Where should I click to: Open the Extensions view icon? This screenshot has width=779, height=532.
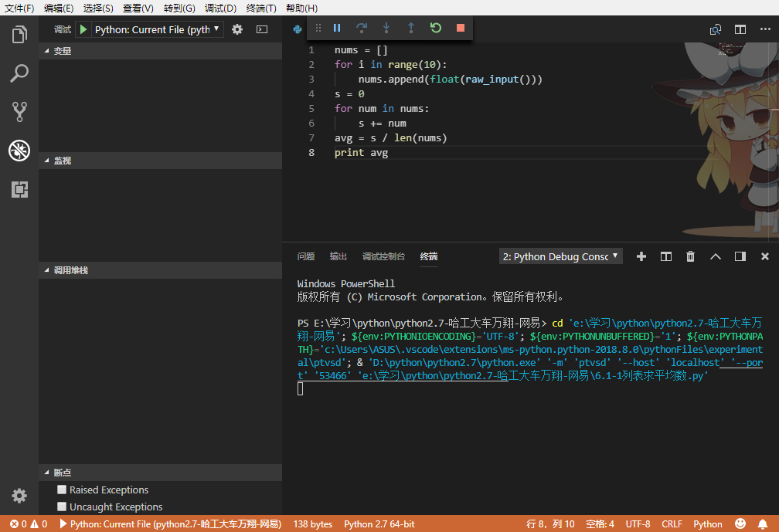coord(19,189)
